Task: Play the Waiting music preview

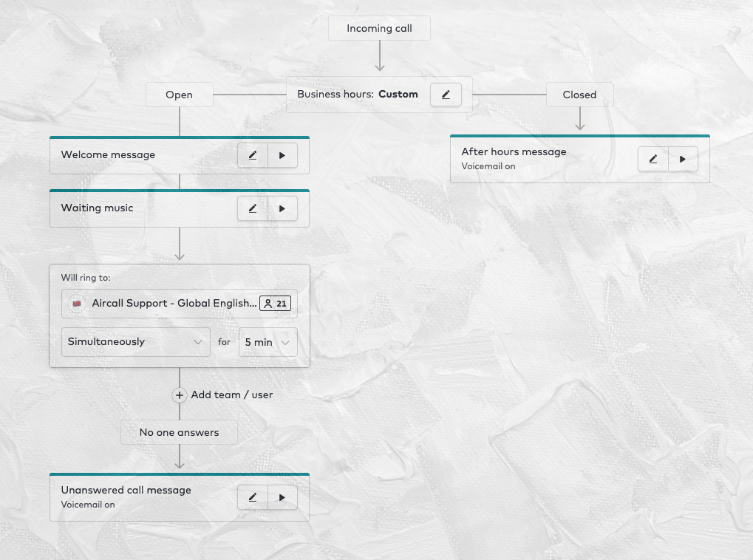Action: pyautogui.click(x=282, y=209)
